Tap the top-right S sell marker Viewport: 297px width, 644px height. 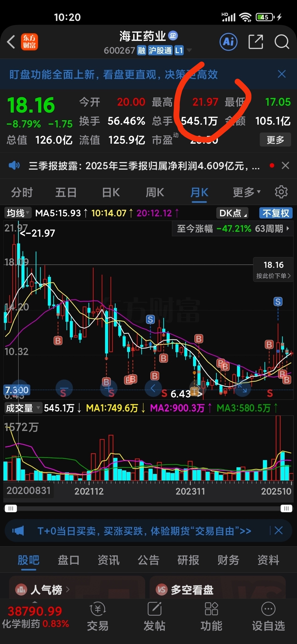pyautogui.click(x=278, y=302)
